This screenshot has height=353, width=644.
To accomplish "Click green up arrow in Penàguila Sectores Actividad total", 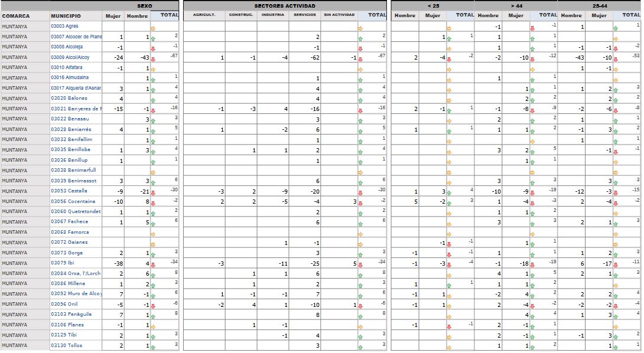I will 360,316.
